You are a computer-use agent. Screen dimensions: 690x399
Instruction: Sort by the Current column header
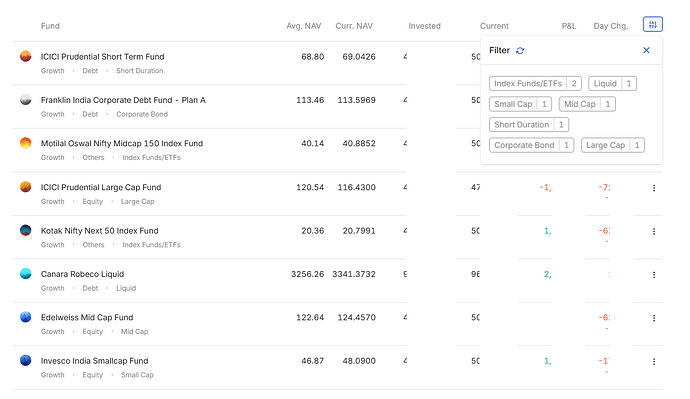(494, 26)
